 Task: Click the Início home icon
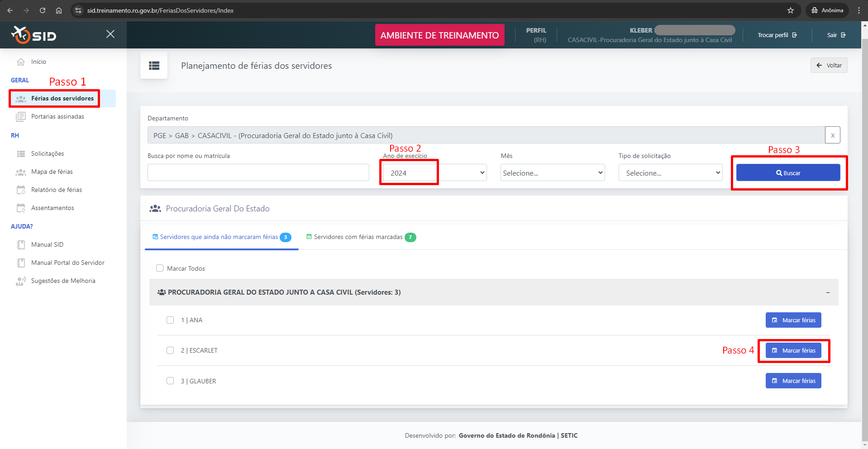(x=21, y=62)
